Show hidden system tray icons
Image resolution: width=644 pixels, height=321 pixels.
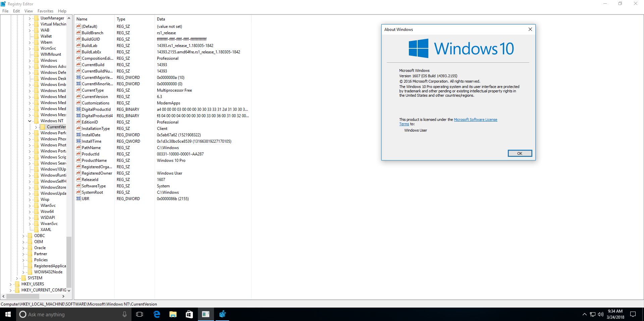pyautogui.click(x=585, y=314)
